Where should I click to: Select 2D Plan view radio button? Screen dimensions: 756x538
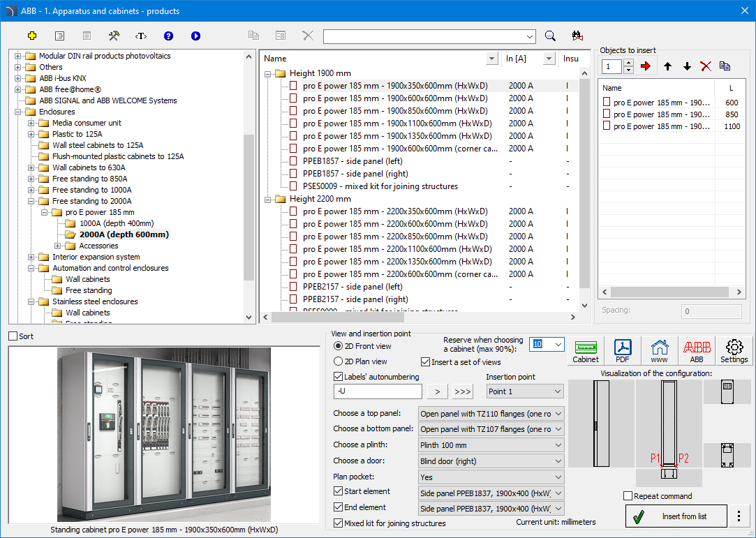pyautogui.click(x=338, y=361)
